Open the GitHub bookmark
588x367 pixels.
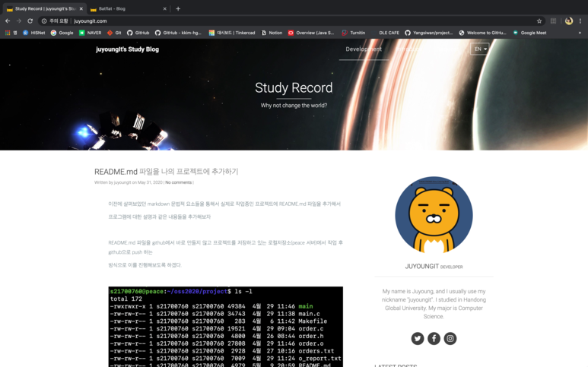coord(138,33)
